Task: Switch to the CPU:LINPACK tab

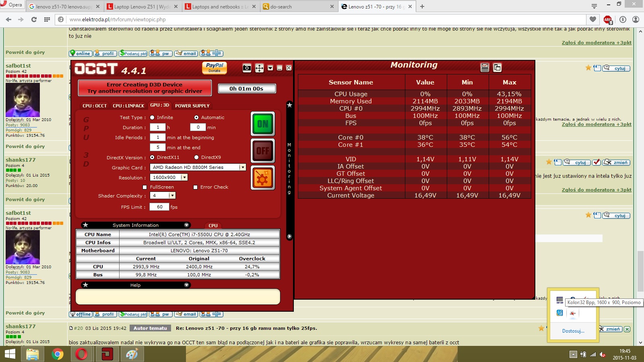Action: pyautogui.click(x=128, y=105)
